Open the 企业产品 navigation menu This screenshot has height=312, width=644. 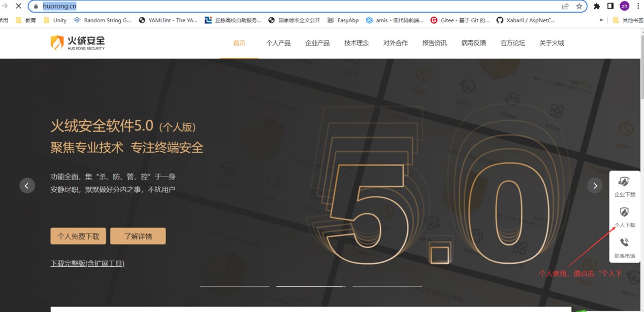317,43
